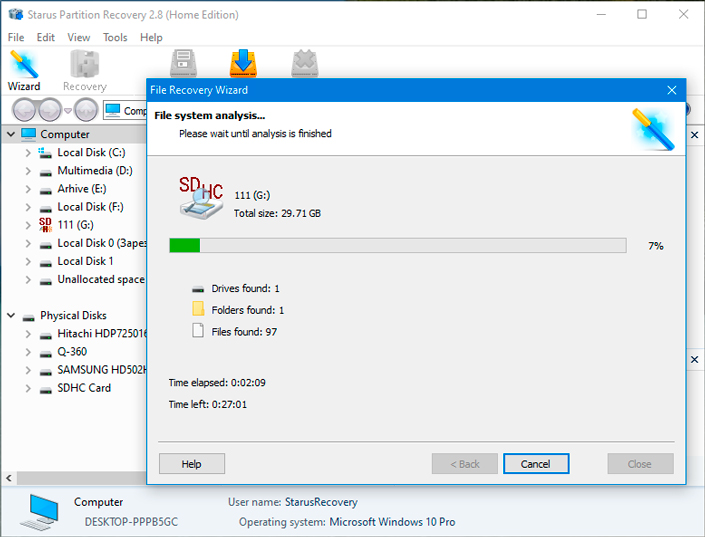The image size is (705, 537).
Task: Open the Edit menu
Action: [45, 37]
